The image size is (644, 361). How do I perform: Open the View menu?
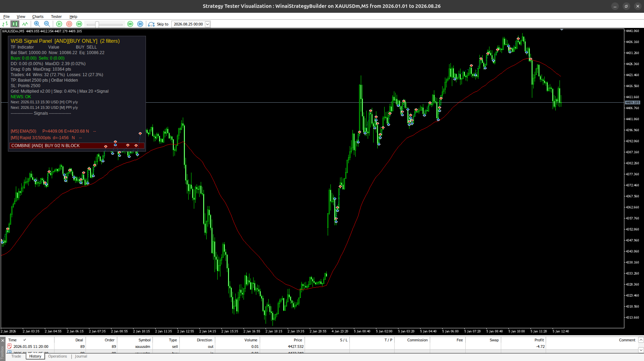(x=21, y=17)
